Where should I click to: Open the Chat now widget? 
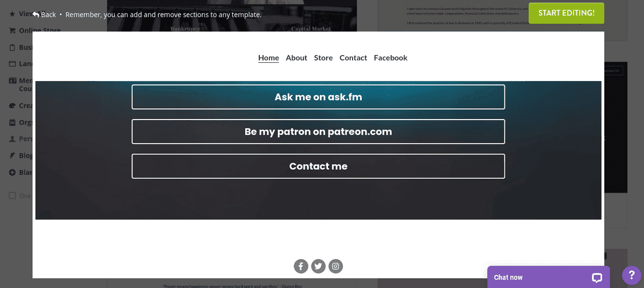click(548, 277)
